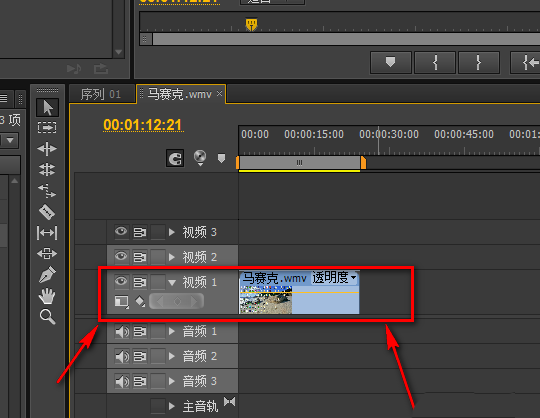
Task: Open the 透明度 dropdown on the clip
Action: [x=334, y=278]
